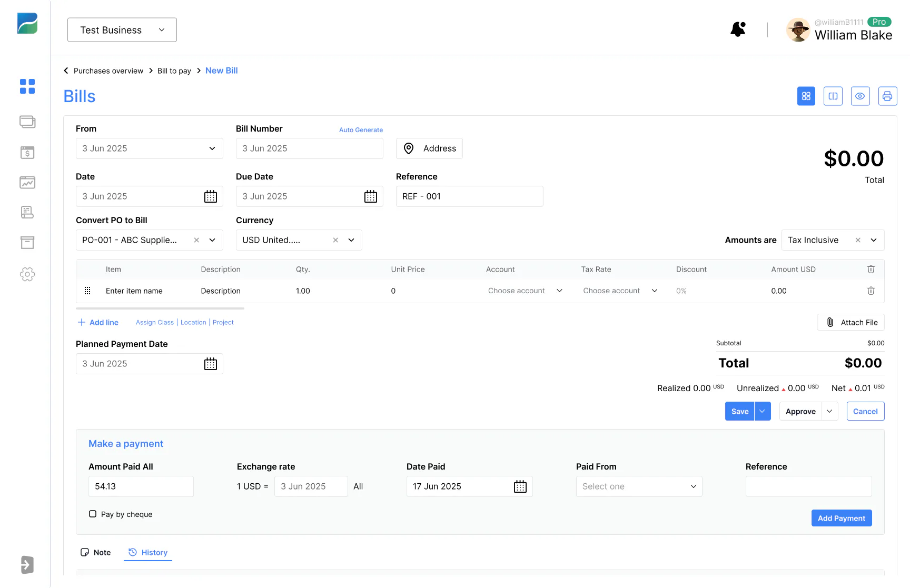The height and width of the screenshot is (588, 910).
Task: Expand the From dropdown
Action: tap(212, 148)
